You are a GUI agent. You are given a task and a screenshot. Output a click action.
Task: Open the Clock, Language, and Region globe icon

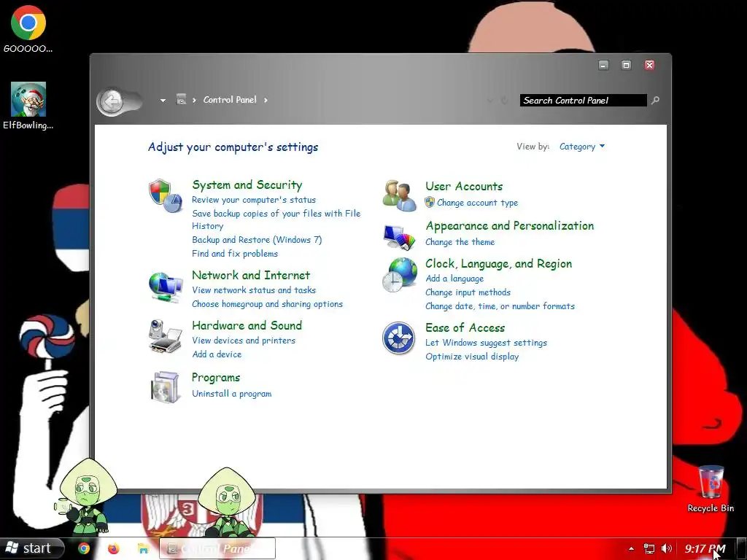pyautogui.click(x=399, y=275)
